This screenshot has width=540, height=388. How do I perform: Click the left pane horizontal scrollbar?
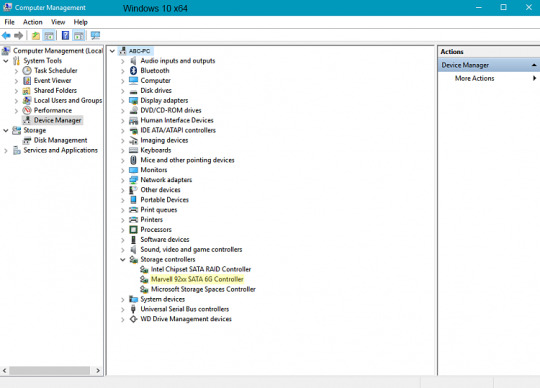51,370
